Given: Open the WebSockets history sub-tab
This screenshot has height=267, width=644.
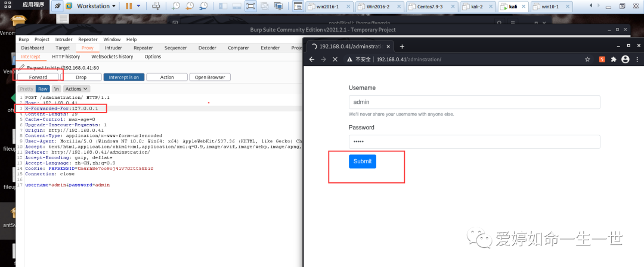Looking at the screenshot, I should (112, 57).
